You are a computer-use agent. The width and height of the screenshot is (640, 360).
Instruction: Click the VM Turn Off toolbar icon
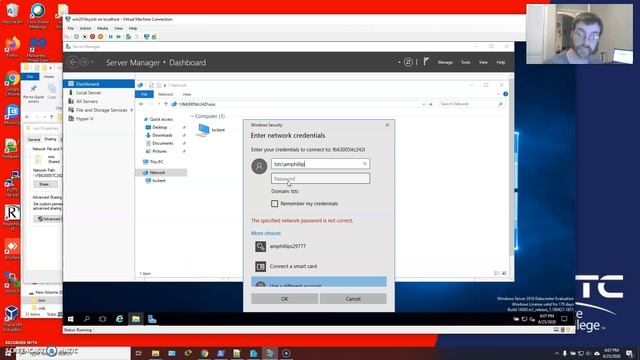coord(84,37)
